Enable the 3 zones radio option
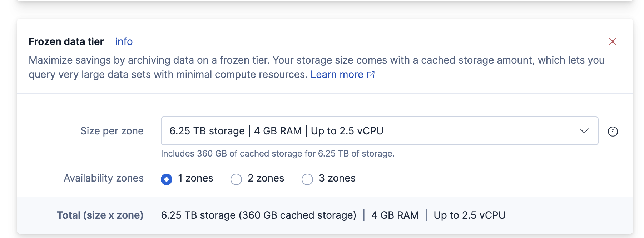This screenshot has width=644, height=238. 307,179
